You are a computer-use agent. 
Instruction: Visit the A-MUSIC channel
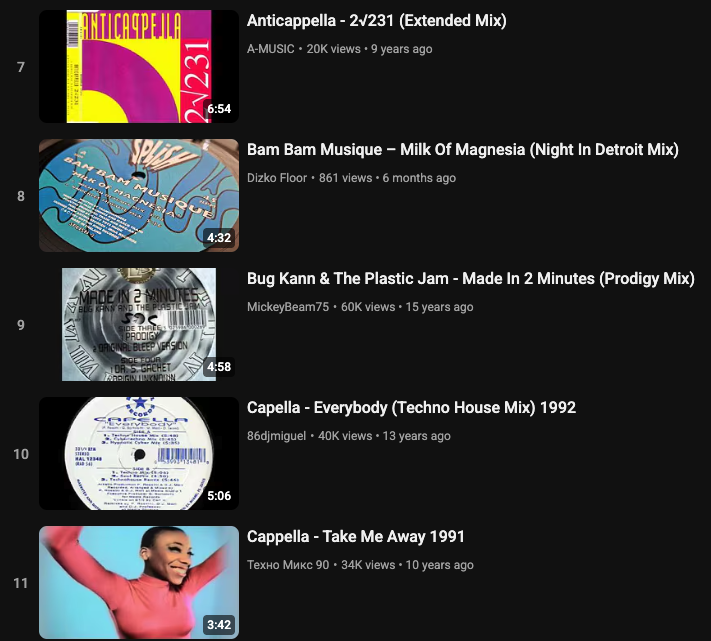point(270,49)
